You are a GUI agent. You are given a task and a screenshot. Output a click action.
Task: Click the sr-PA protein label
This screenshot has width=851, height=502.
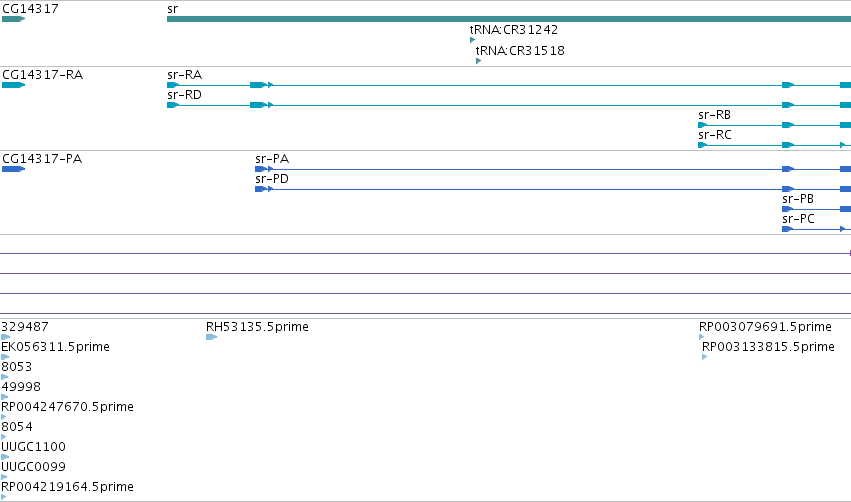coord(272,158)
